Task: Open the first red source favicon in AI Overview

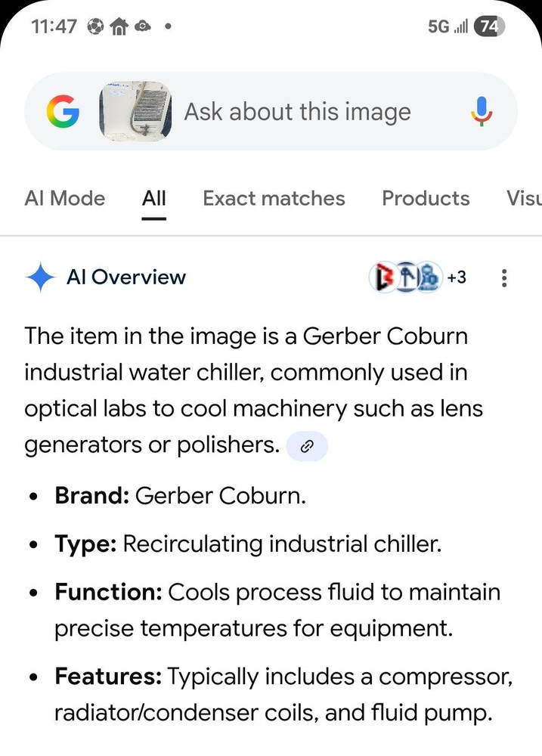Action: tap(382, 277)
